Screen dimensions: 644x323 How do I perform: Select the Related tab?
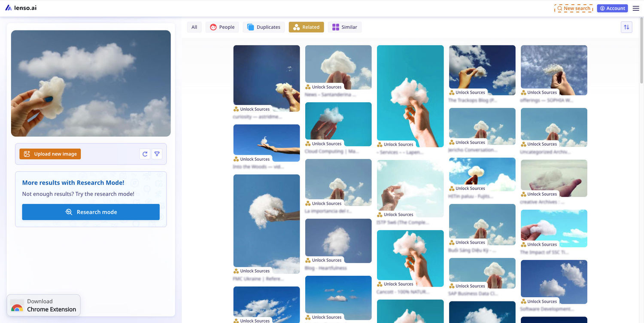[307, 27]
